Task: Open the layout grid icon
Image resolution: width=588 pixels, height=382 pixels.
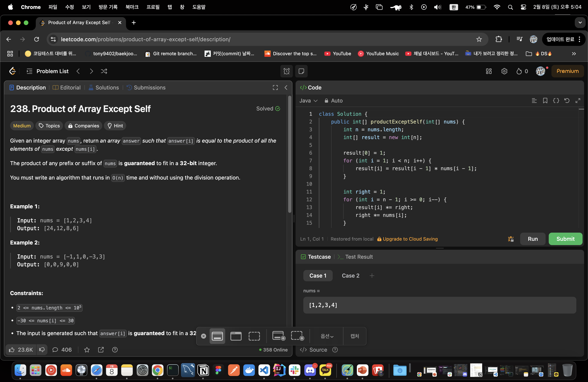Action: [x=488, y=71]
